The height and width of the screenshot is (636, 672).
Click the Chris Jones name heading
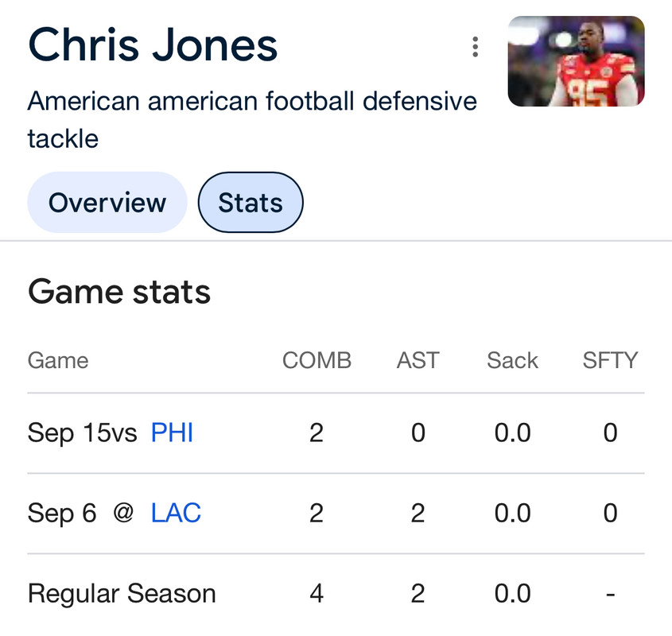[153, 45]
